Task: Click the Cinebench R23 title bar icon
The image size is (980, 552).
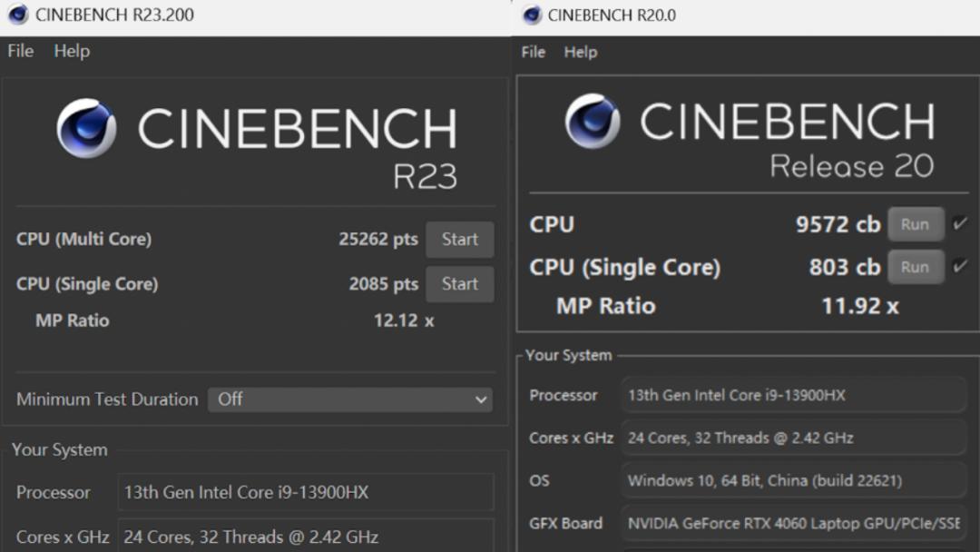Action: 18,15
